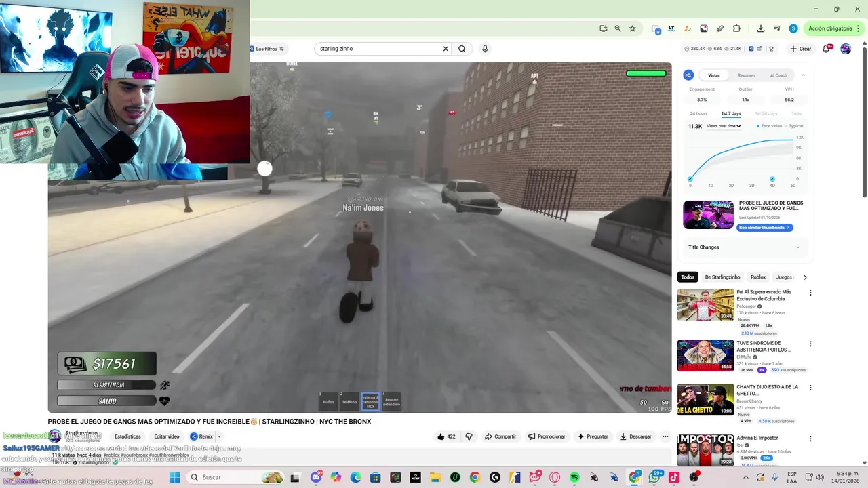868x488 pixels.
Task: Open Windows Start menu
Action: 174,477
